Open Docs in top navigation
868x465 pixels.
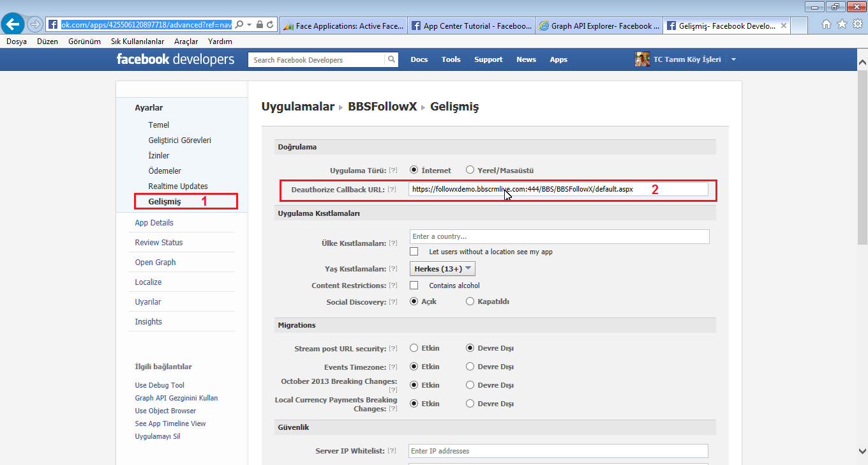[x=419, y=59]
